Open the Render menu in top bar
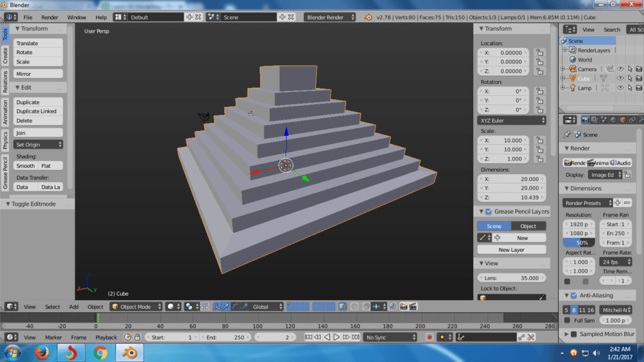 pos(50,17)
